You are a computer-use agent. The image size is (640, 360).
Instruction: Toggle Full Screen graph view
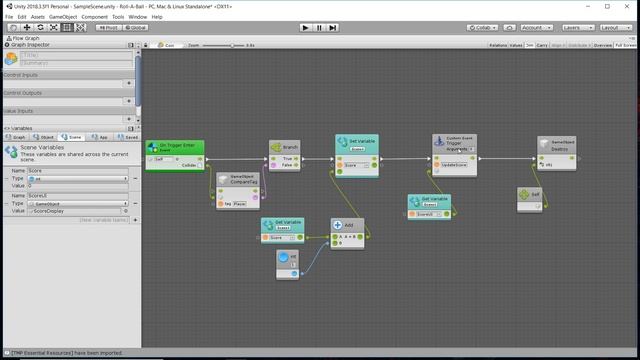[x=625, y=45]
